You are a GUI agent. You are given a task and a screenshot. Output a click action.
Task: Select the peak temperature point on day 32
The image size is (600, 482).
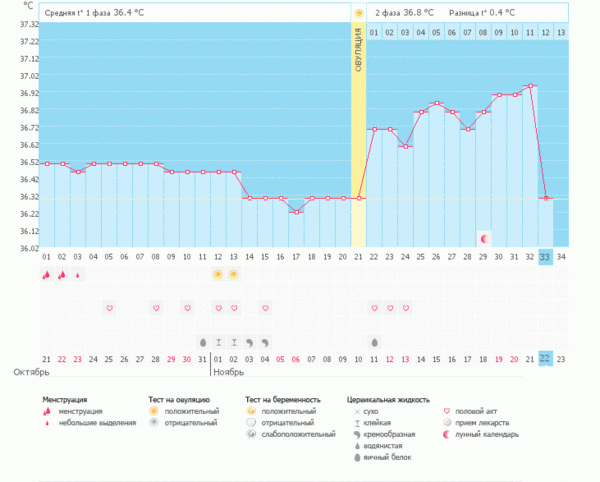(530, 86)
